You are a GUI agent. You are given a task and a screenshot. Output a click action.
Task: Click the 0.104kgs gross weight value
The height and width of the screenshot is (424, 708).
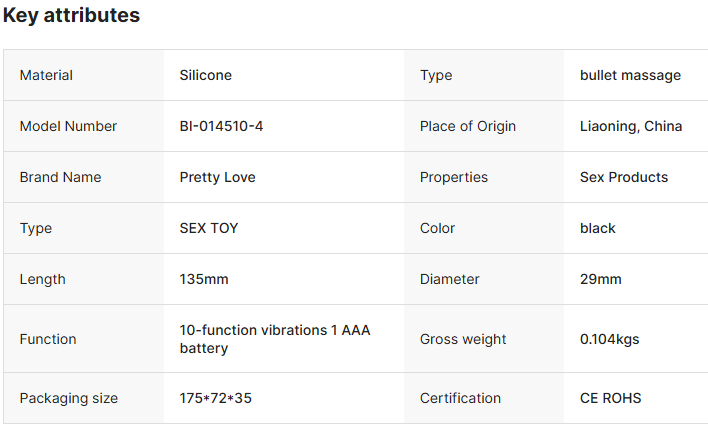(610, 339)
